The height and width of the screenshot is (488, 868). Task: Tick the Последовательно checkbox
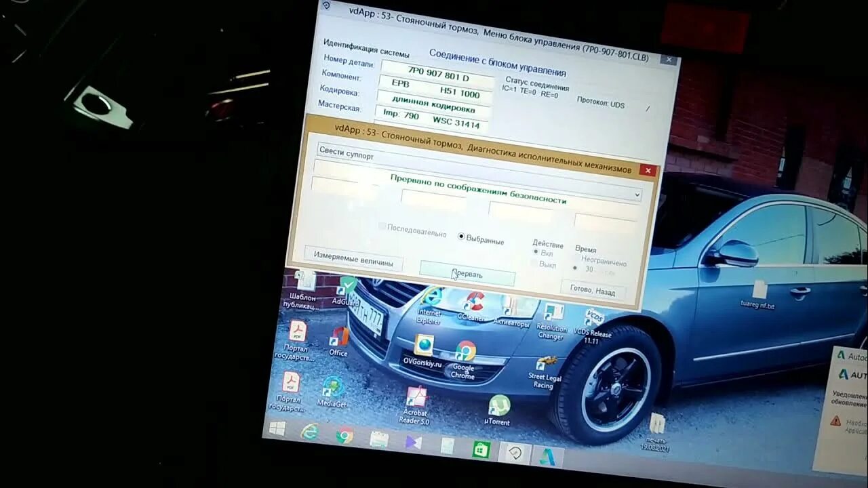(412, 230)
